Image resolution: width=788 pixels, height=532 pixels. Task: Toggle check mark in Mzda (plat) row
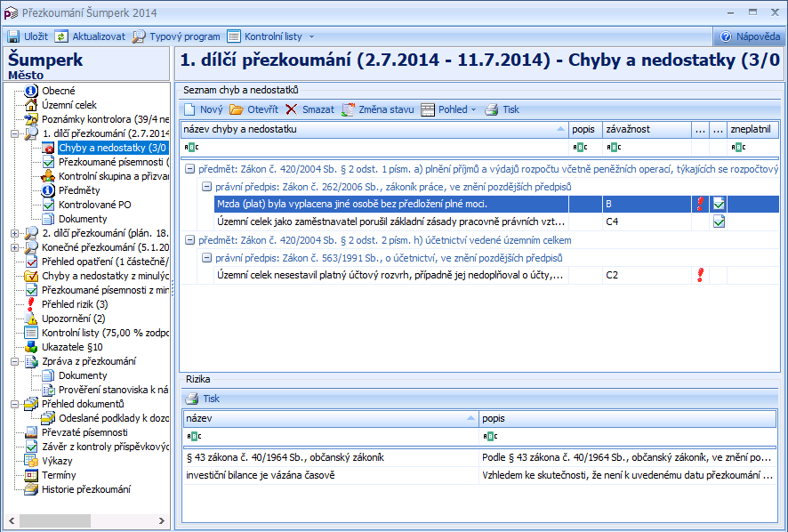[720, 204]
